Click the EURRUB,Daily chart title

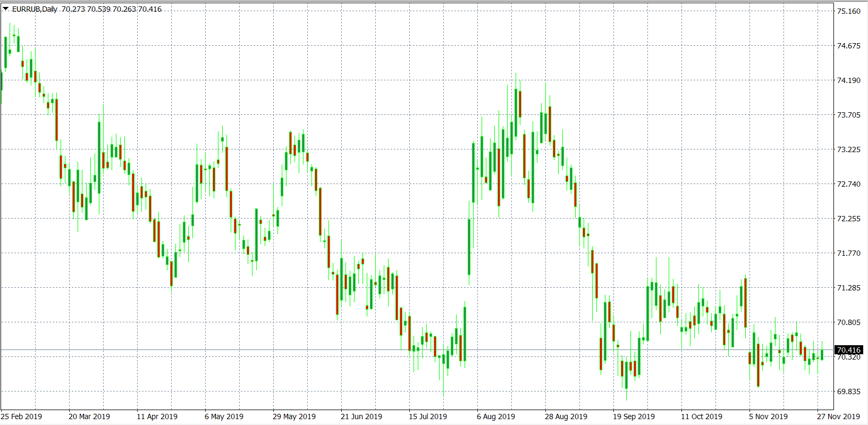pos(35,9)
